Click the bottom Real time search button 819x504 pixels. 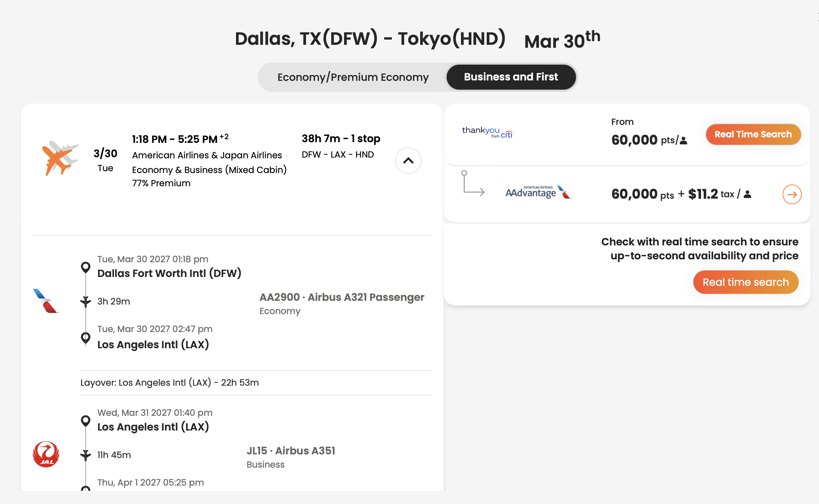pyautogui.click(x=746, y=282)
